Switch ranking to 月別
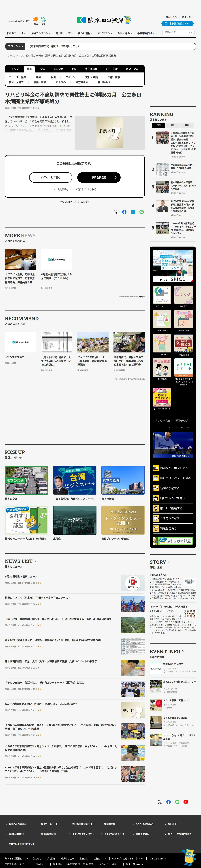 click(187, 125)
